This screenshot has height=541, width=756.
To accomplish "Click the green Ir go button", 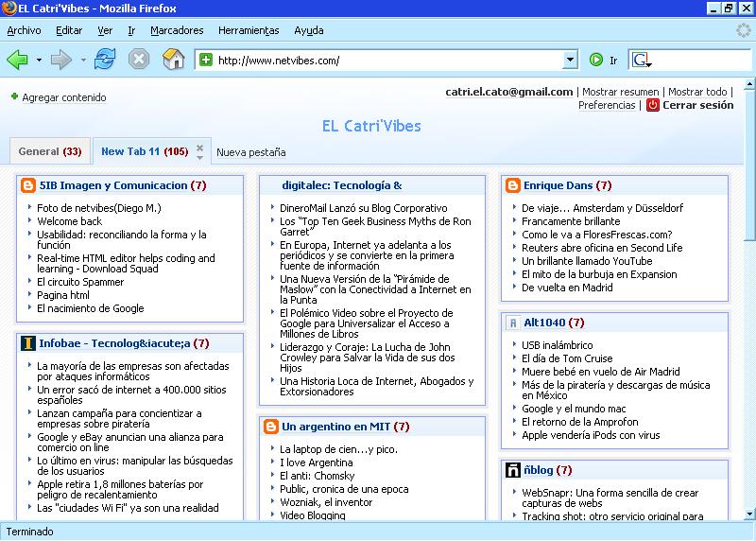I will tap(596, 60).
